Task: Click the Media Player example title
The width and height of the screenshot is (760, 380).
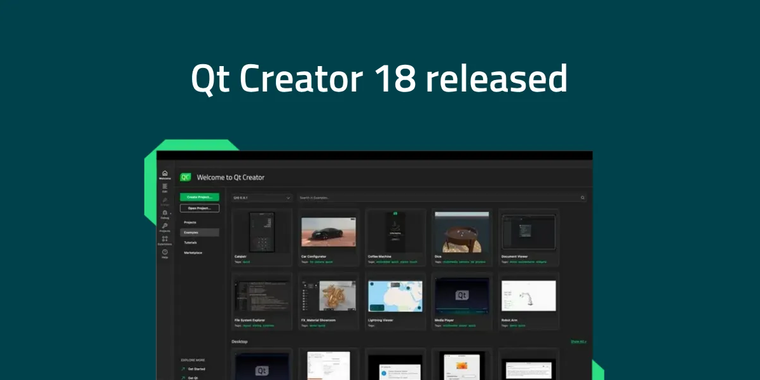Action: [x=445, y=320]
